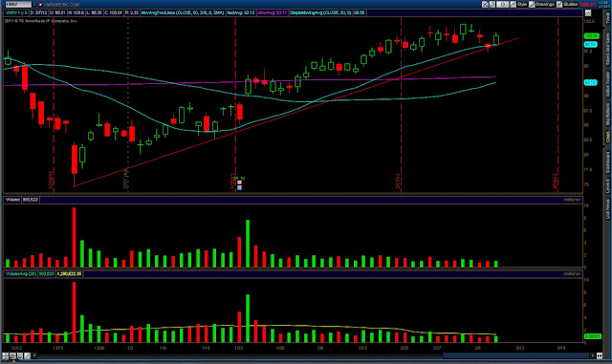Click the largest red volume bar in Volume pane
Viewport: 612px width, 364px height.
pyautogui.click(x=75, y=237)
